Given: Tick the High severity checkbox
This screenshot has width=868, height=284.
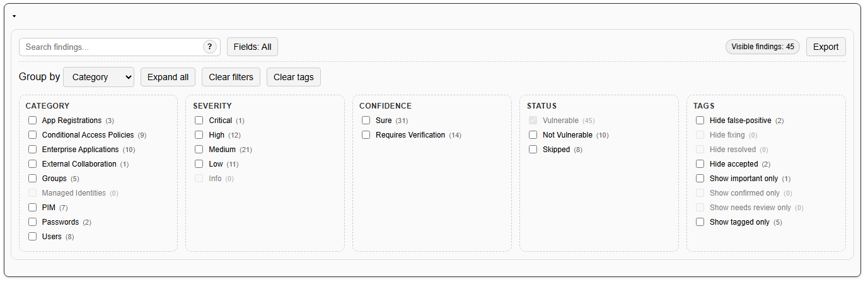Looking at the screenshot, I should [x=199, y=135].
